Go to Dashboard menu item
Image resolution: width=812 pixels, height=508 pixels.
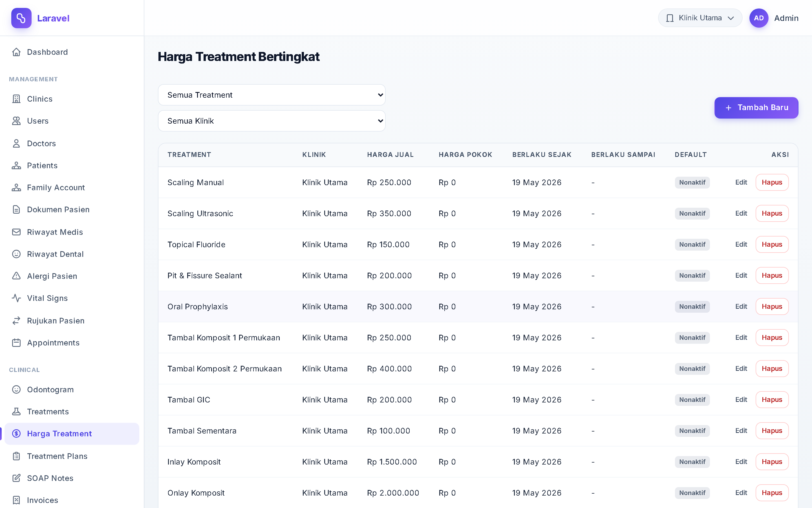pos(72,52)
